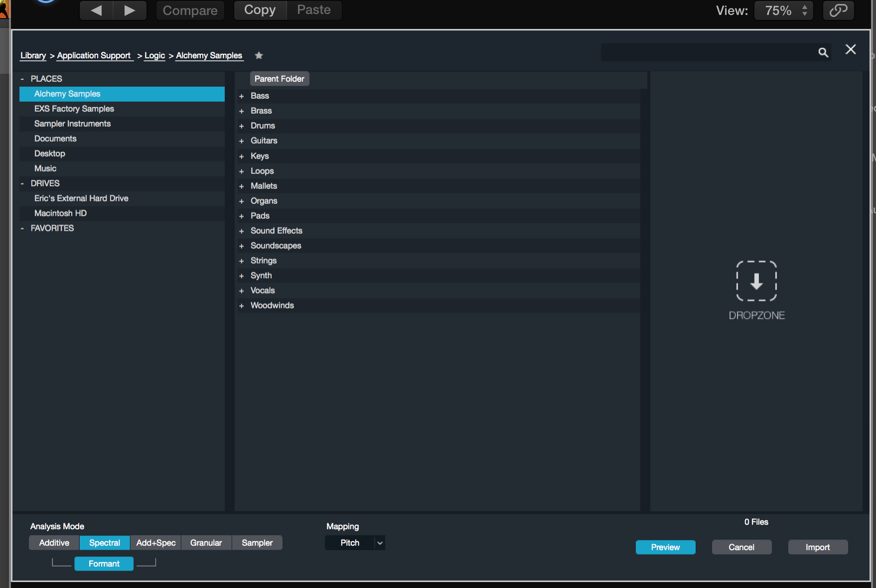876x588 pixels.
Task: Collapse the FAVORITES section
Action: tap(22, 228)
